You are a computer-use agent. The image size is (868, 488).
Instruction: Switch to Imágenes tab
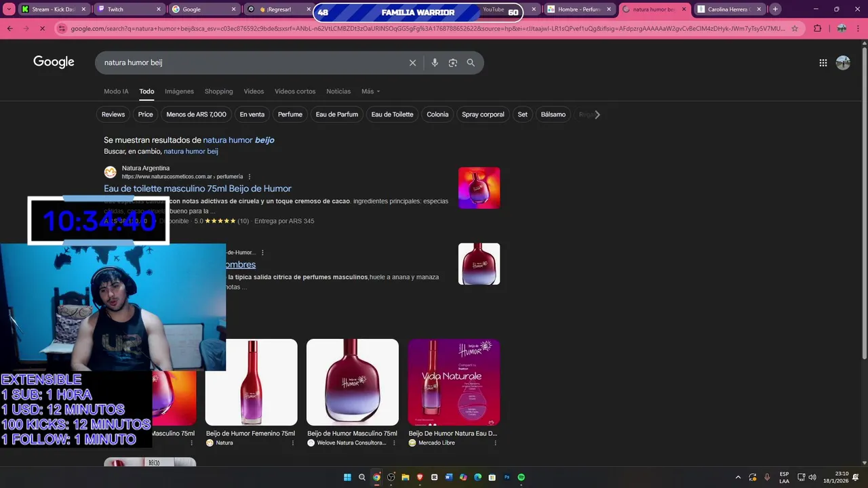179,91
